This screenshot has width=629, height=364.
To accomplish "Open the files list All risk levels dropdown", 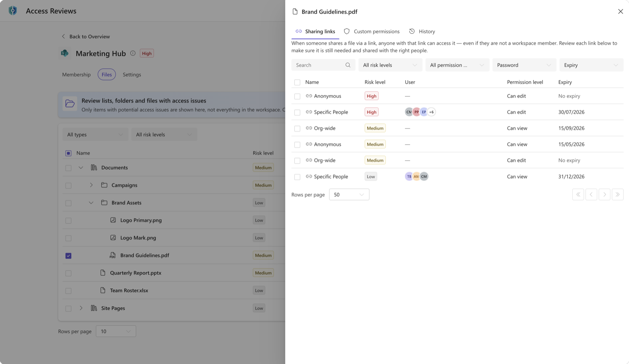I will (x=164, y=135).
